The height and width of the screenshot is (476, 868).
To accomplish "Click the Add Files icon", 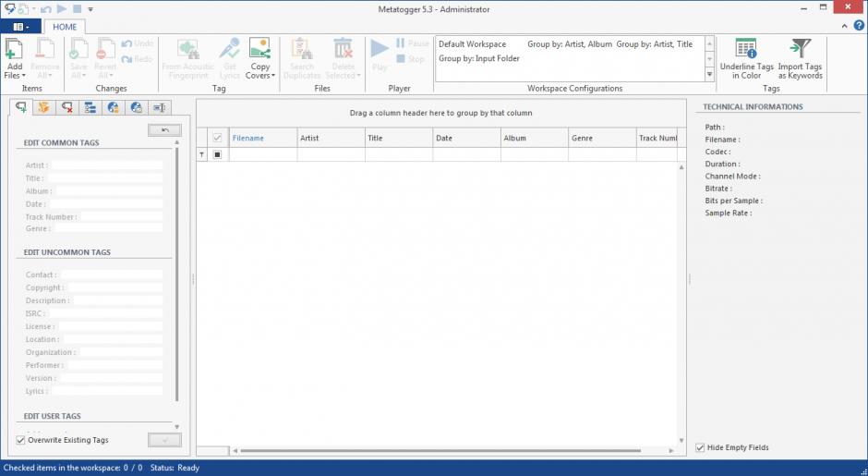I will click(14, 49).
